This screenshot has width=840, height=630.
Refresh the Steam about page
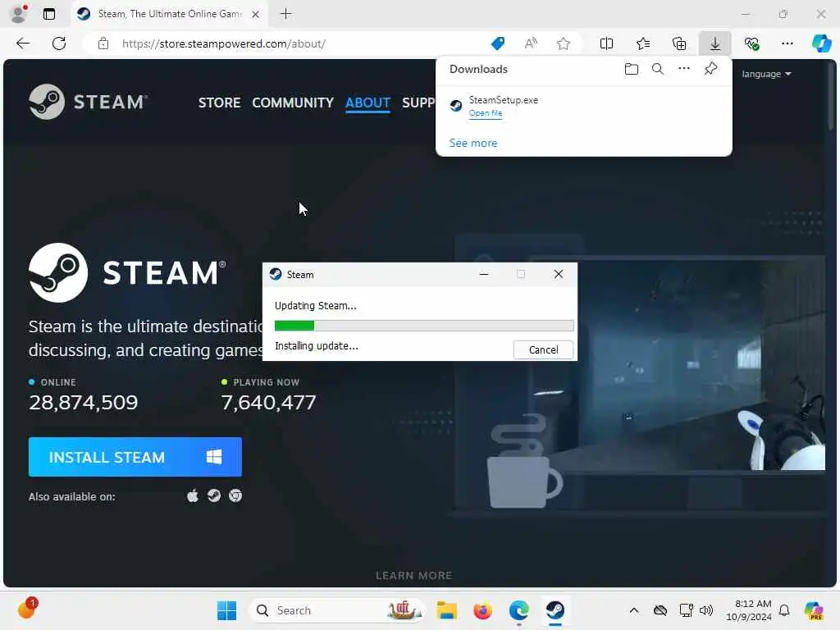59,43
